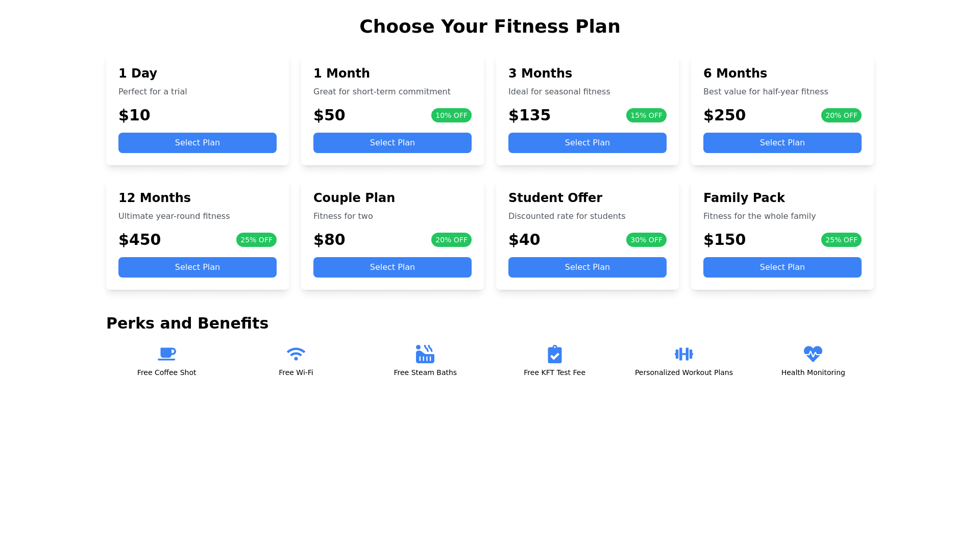Screen dimensions: 980x551
Task: Click the KFT Test clipboard icon
Action: tap(554, 354)
